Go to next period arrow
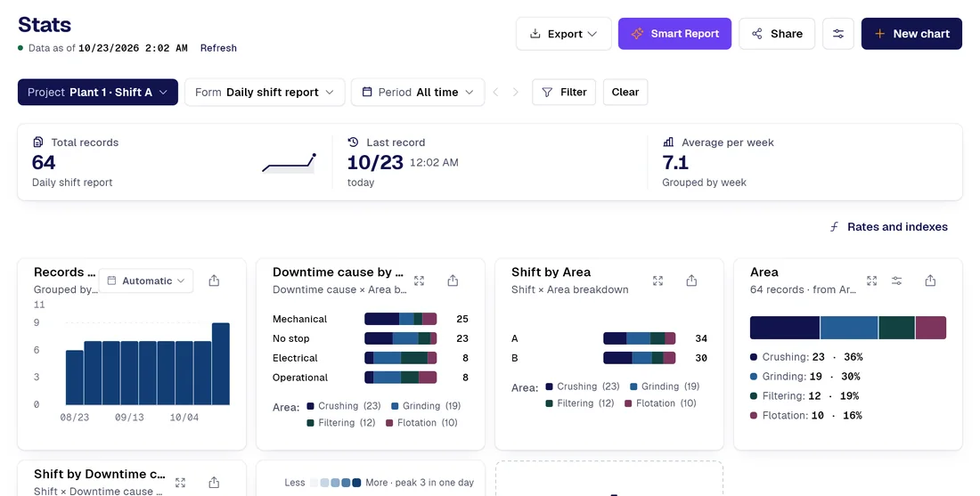 tap(516, 92)
